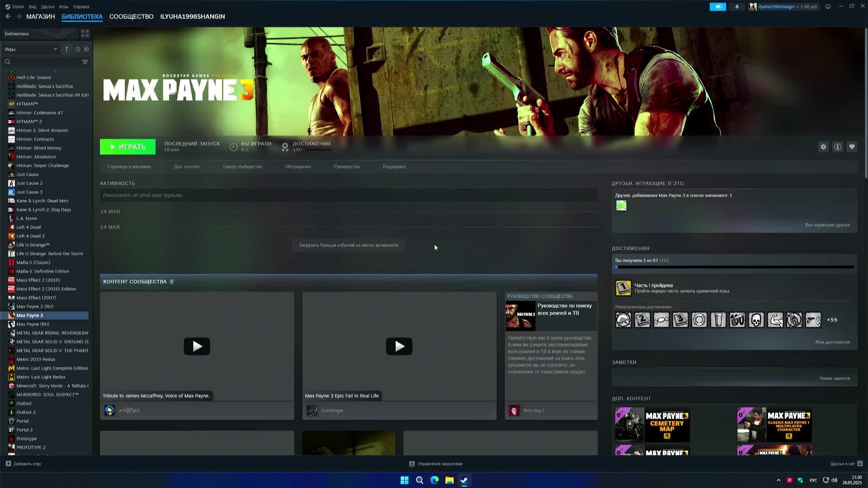Click the flexed arm locked achievement icon
This screenshot has height=488, width=868.
pos(775,320)
